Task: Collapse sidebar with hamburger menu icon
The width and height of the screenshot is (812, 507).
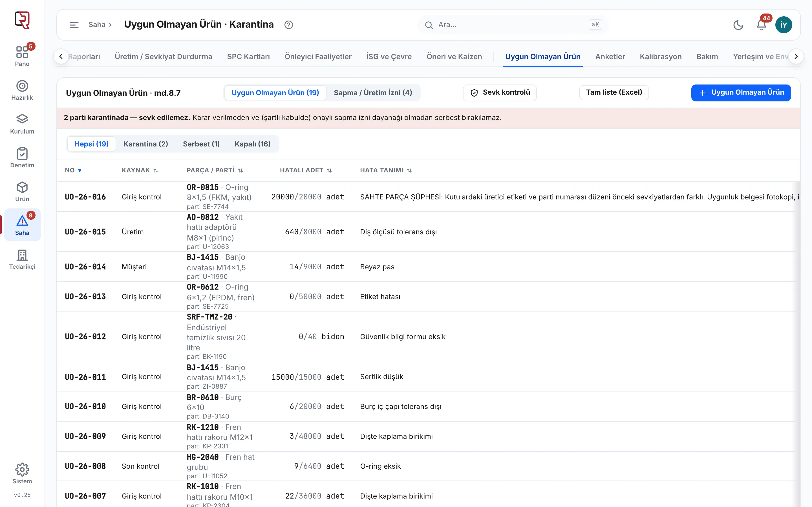Action: point(74,25)
